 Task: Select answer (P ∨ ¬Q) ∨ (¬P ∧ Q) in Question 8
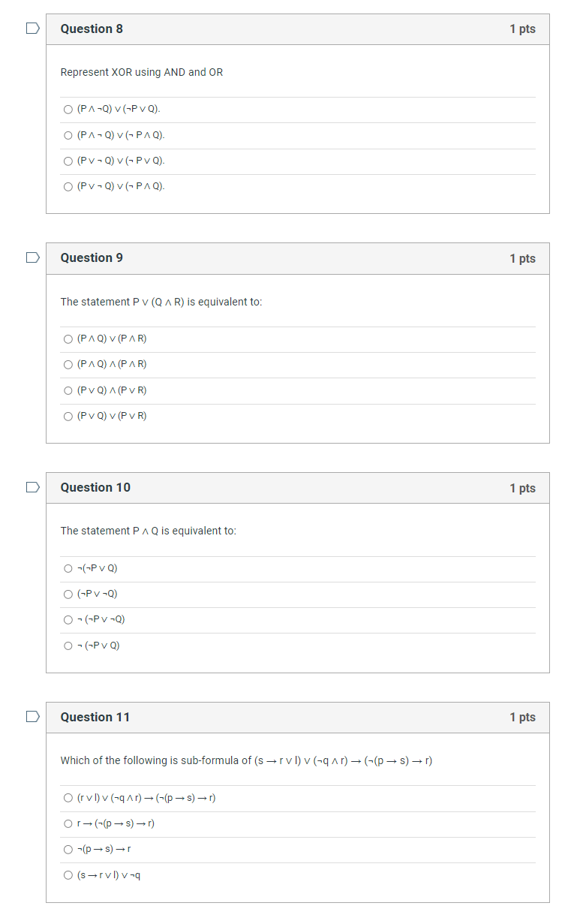(x=68, y=185)
